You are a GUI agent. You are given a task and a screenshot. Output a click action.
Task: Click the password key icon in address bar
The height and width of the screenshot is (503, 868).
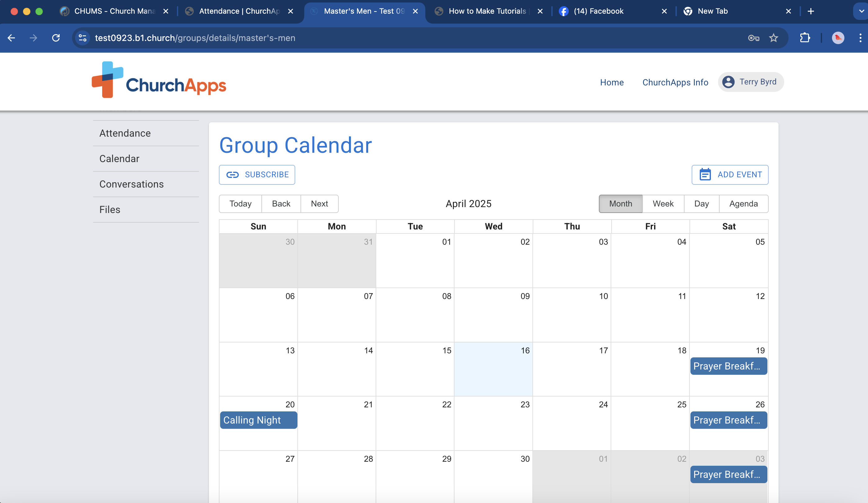click(753, 38)
